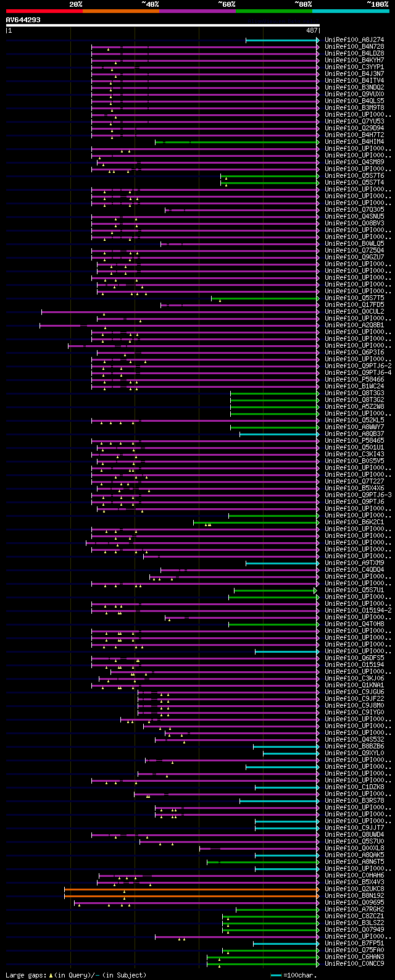The height and width of the screenshot is (980, 395).
Task: Open UniRef100_Q29D94 entry
Action: click(x=354, y=128)
